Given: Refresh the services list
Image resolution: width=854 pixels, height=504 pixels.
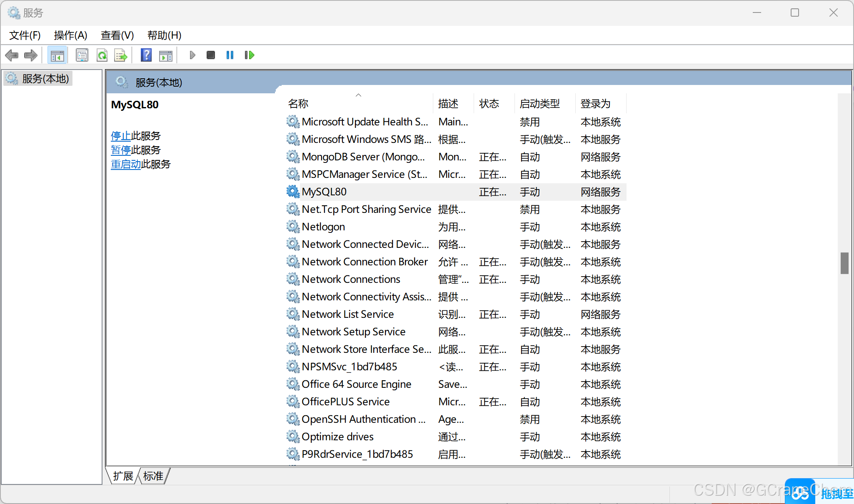Looking at the screenshot, I should click(x=102, y=55).
